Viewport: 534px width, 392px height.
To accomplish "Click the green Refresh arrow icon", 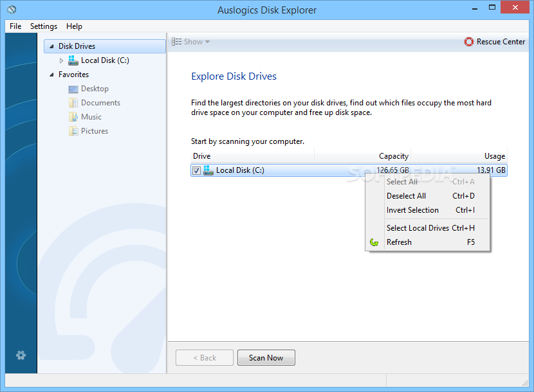I will click(374, 242).
